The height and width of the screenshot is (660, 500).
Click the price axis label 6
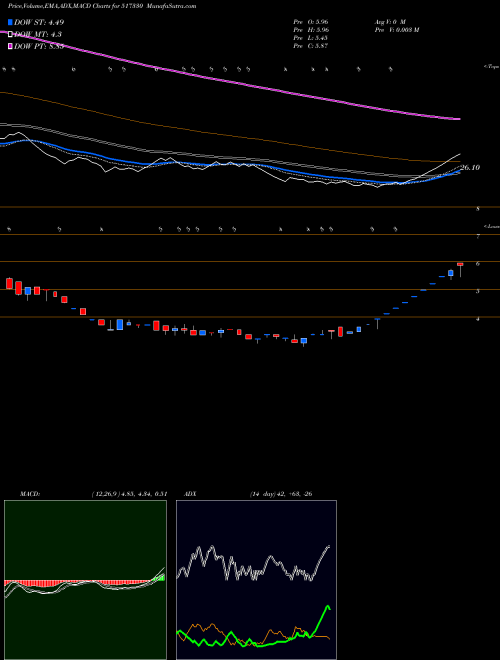coord(478,264)
